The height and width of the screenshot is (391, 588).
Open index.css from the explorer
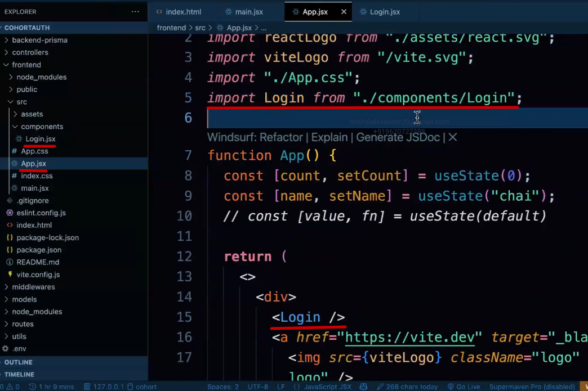coord(37,176)
